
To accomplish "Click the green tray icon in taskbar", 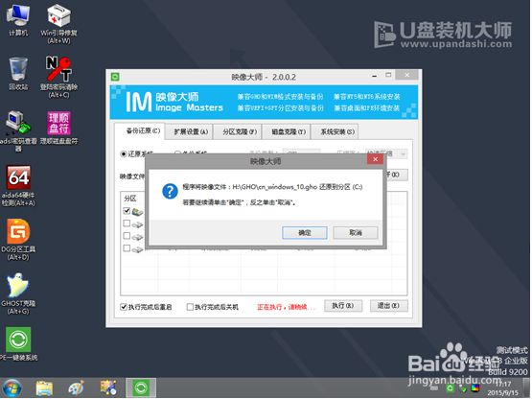I will coord(451,388).
